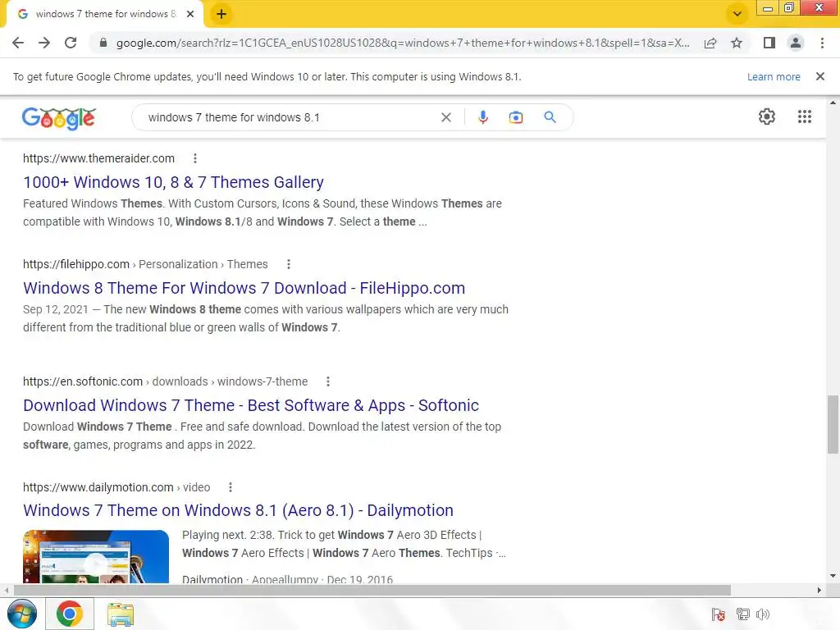Open Windows 8 Theme For Windows 7 Download link
840x630 pixels.
pos(244,288)
